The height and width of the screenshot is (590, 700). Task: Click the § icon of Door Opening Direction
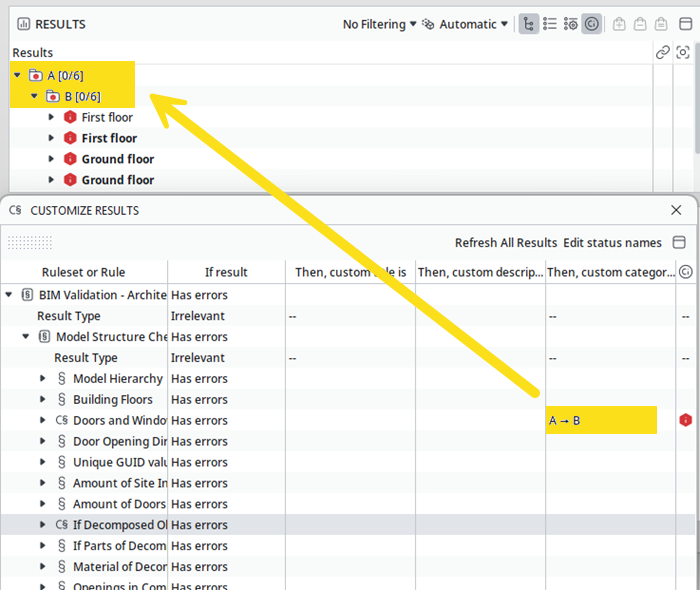[x=62, y=441]
